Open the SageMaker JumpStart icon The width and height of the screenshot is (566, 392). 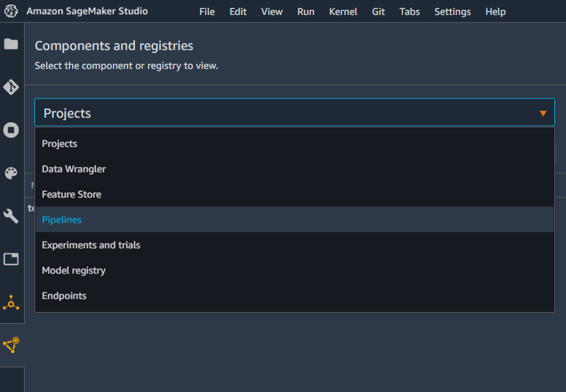(11, 302)
